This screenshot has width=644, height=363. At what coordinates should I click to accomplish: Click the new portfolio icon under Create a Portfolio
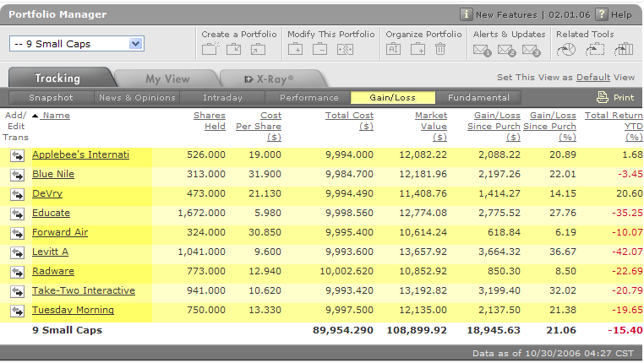(x=210, y=50)
